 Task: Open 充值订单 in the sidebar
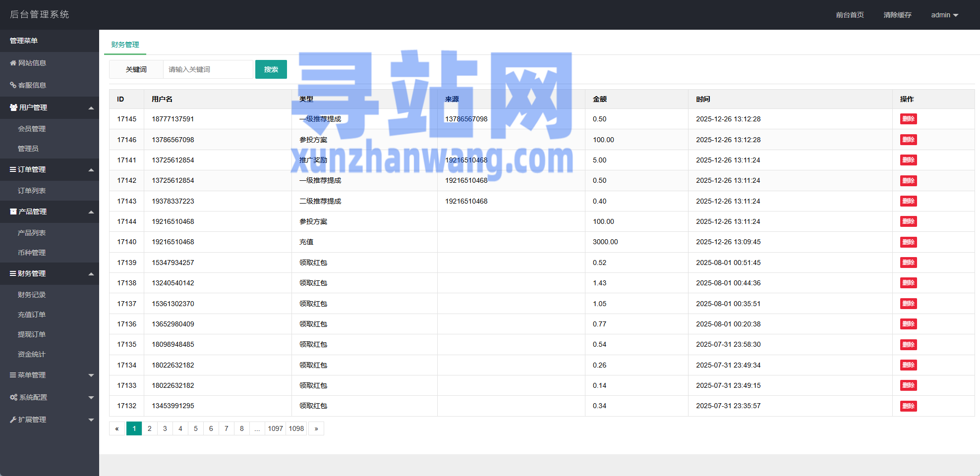click(x=32, y=315)
